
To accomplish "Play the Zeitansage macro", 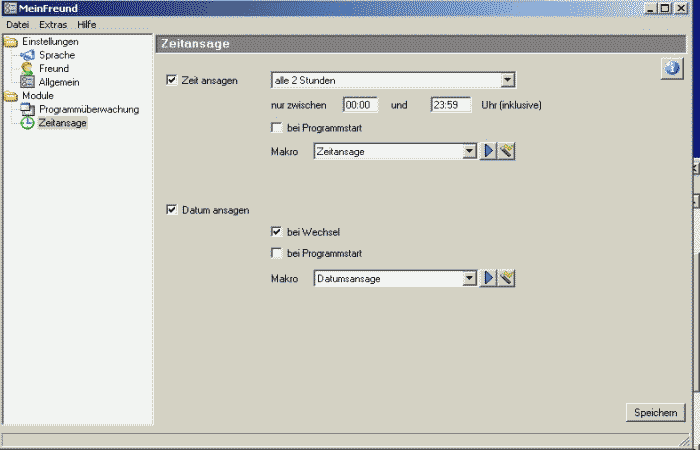I will click(489, 151).
